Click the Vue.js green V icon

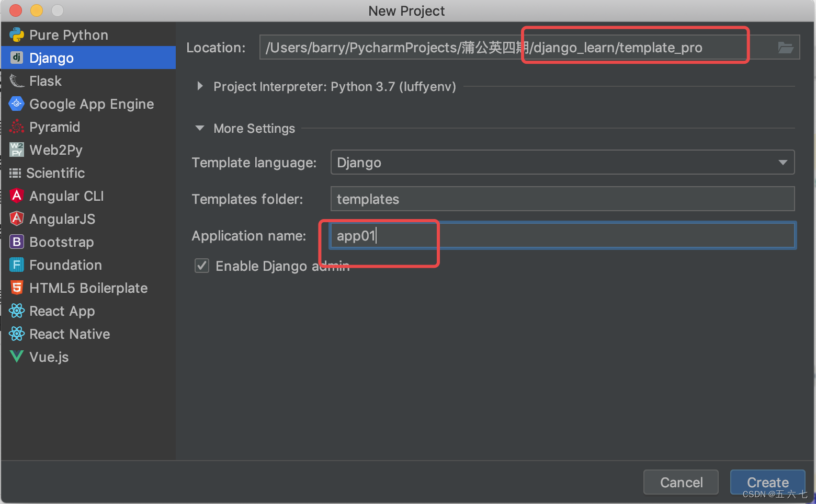tap(17, 357)
